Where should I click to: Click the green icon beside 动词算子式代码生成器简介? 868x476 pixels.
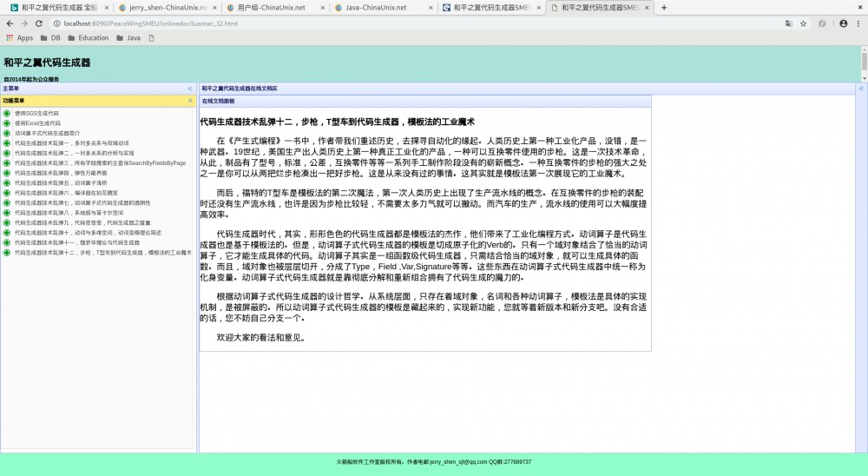tap(7, 133)
